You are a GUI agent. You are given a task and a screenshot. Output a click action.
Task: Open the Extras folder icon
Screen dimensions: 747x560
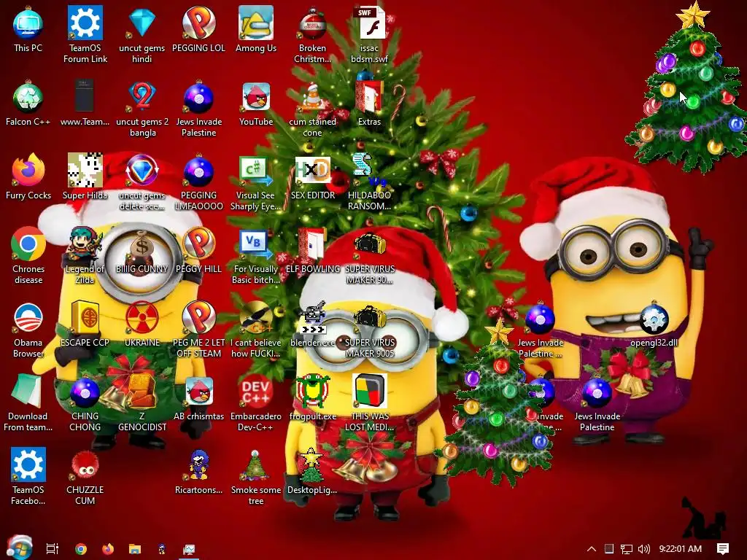[369, 97]
